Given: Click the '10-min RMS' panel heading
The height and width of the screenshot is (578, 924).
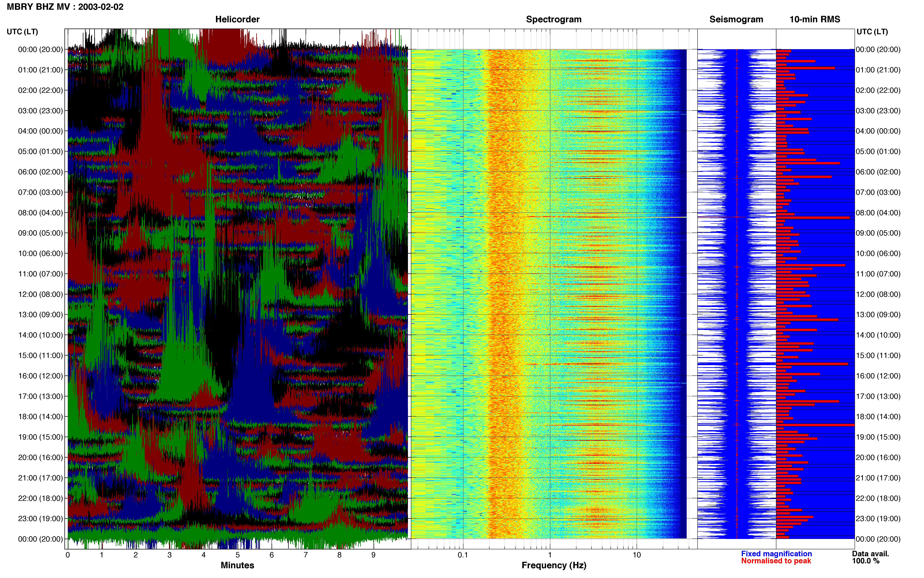Looking at the screenshot, I should coord(815,19).
